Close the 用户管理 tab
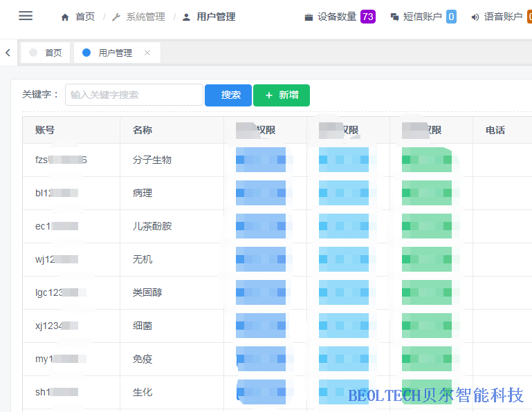This screenshot has height=412, width=532. coord(147,53)
